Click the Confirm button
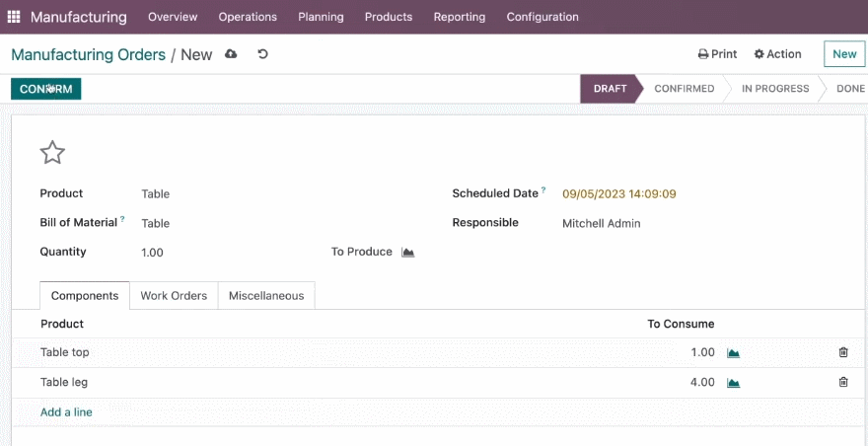Screen dimensions: 868x446 tap(46, 89)
